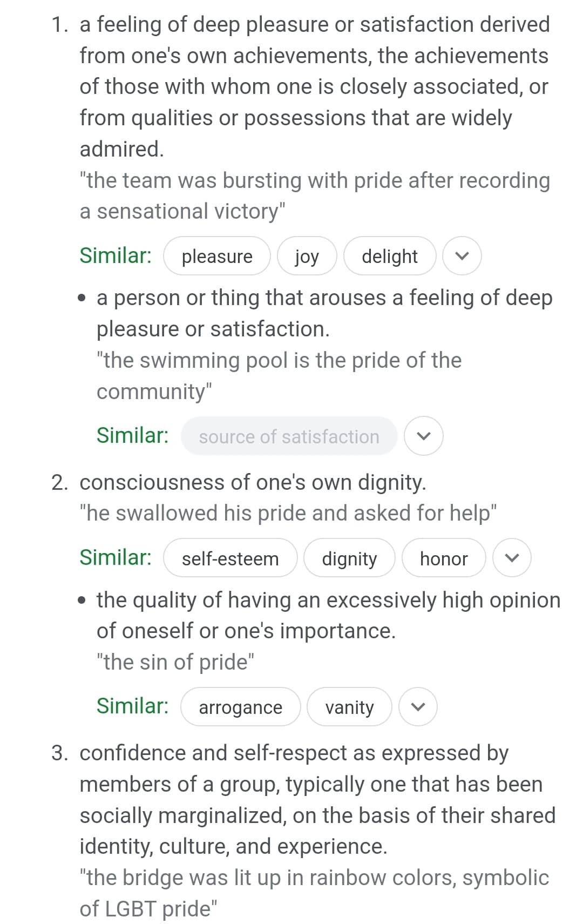Tap the "joy" synonym chip
Screen dimensions: 583x924
[x=307, y=256]
